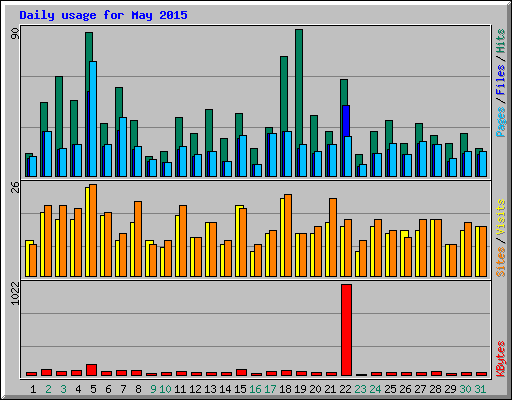Click the light-blue Pages bar on day 5

(93, 119)
